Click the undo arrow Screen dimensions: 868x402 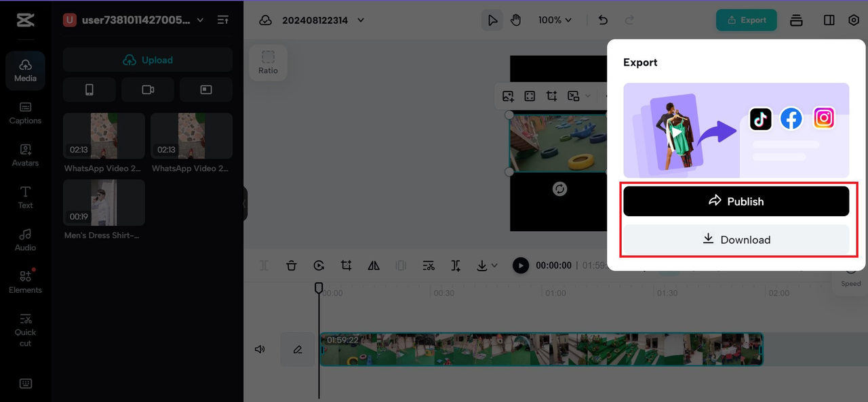pyautogui.click(x=603, y=20)
